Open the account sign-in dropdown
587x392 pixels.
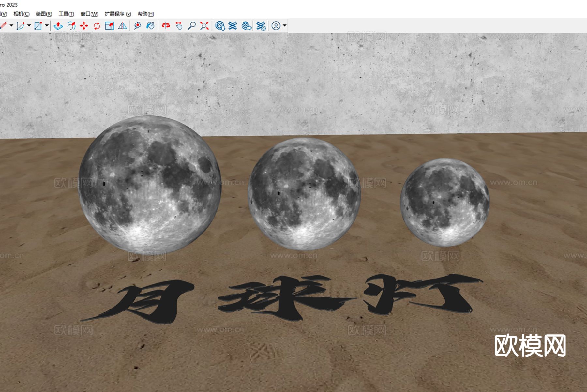(x=284, y=25)
